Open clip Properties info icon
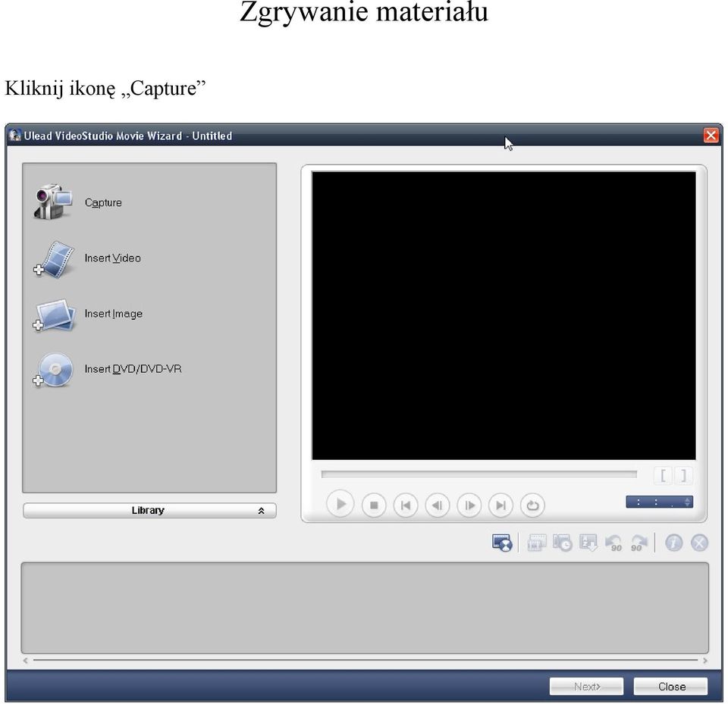This screenshot has height=704, width=728. (673, 543)
